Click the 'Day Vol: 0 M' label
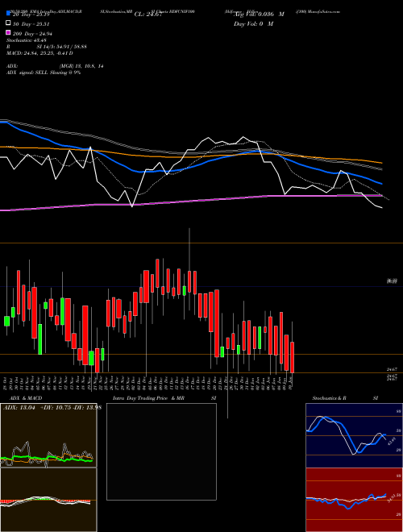The width and height of the screenshot is (403, 532). coord(253,23)
